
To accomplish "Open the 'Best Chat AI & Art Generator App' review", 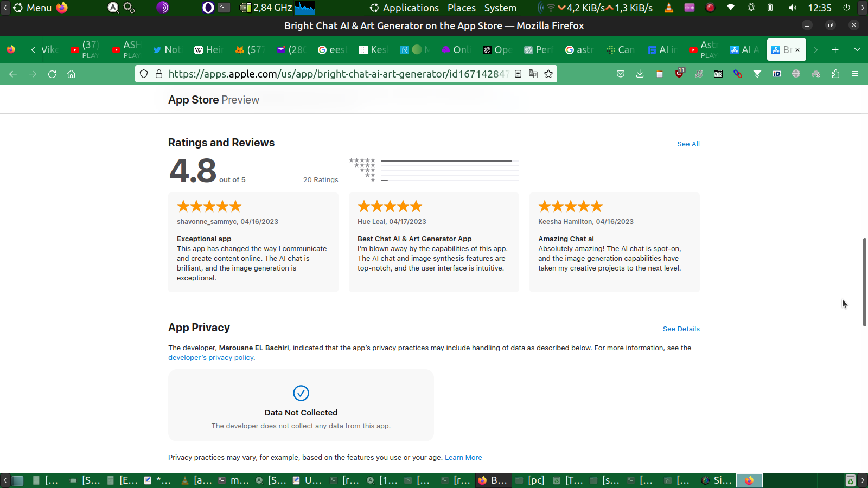I will (434, 242).
